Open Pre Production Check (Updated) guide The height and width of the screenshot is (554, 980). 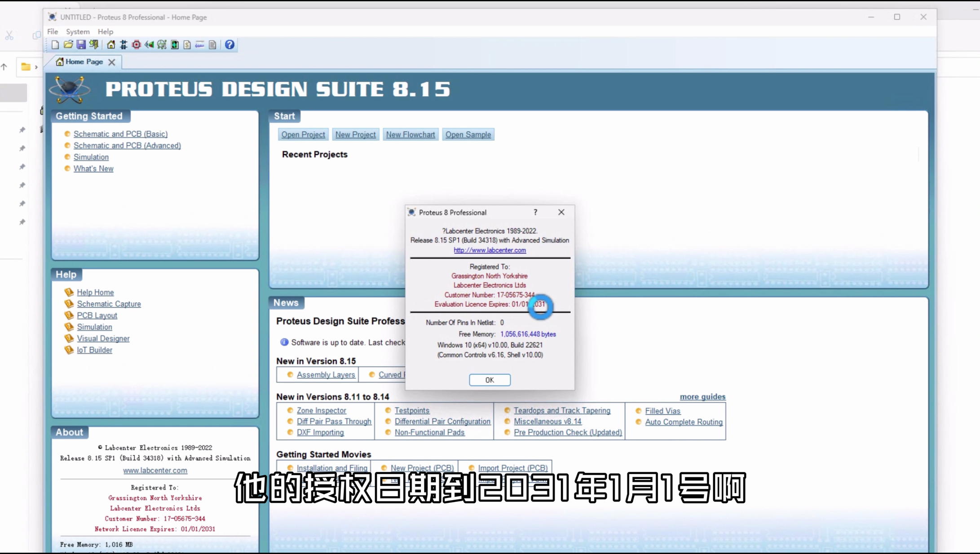(568, 432)
